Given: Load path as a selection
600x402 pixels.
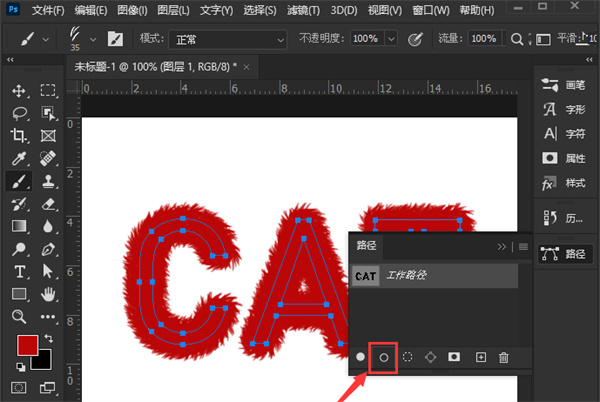Looking at the screenshot, I should [407, 356].
